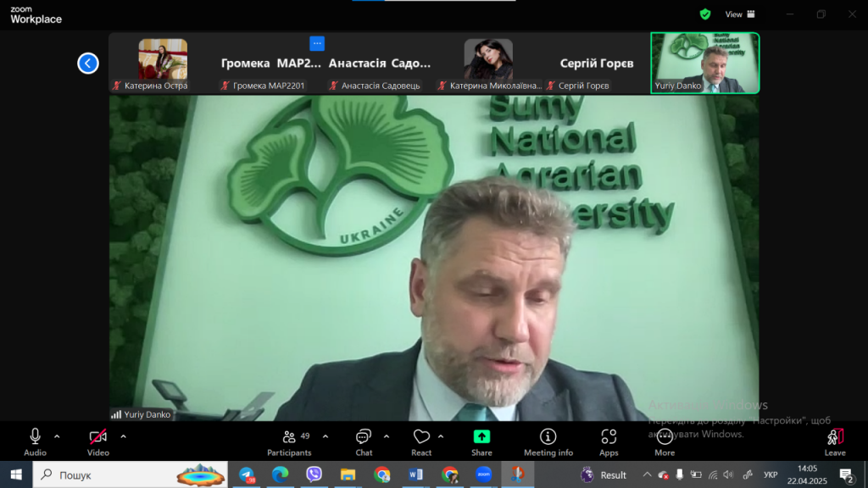The width and height of the screenshot is (868, 488).
Task: Open the Windows Start menu
Action: pos(16,474)
